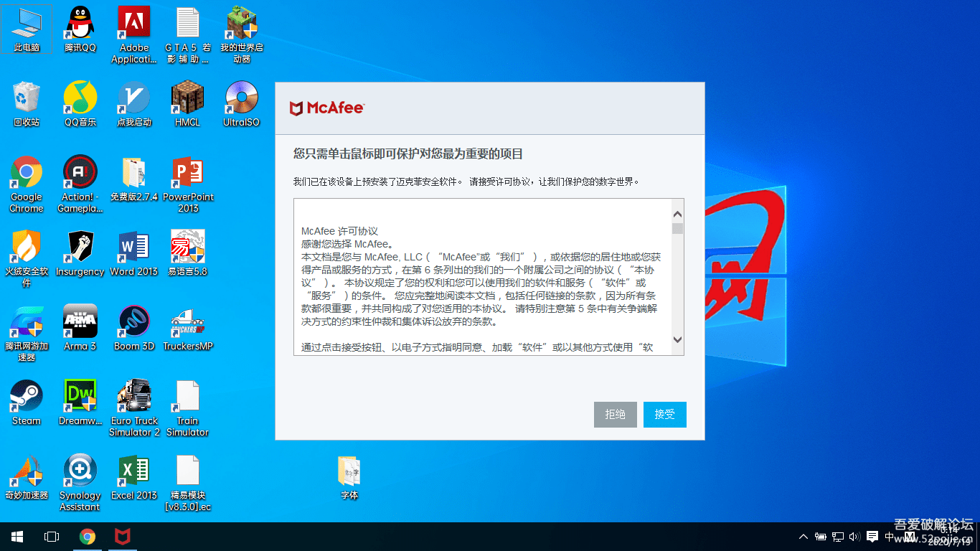Viewport: 980px width, 551px height.
Task: Select Euro Truck Simulator 2 shortcut
Action: coord(134,408)
